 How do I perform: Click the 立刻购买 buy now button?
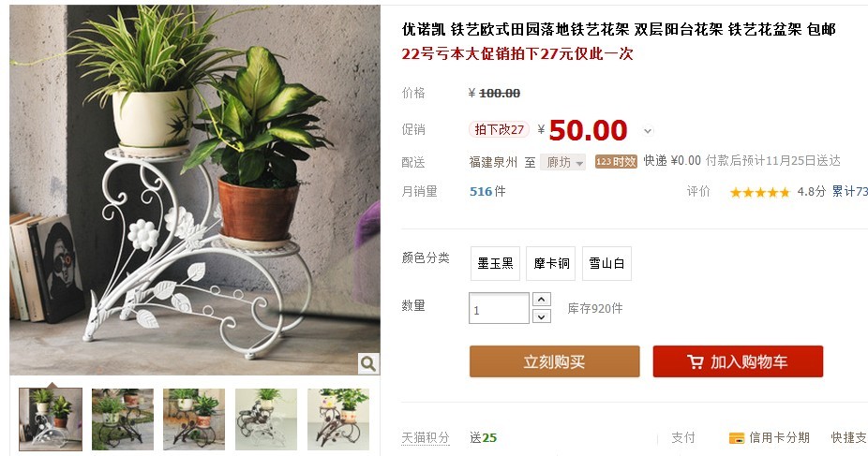coord(555,361)
